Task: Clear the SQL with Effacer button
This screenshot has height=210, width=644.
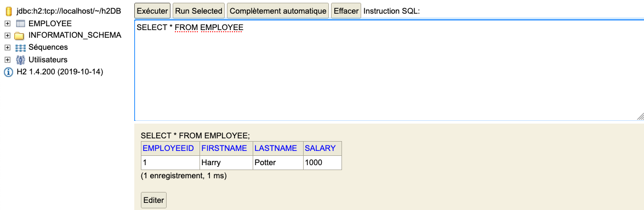Action: coord(346,11)
